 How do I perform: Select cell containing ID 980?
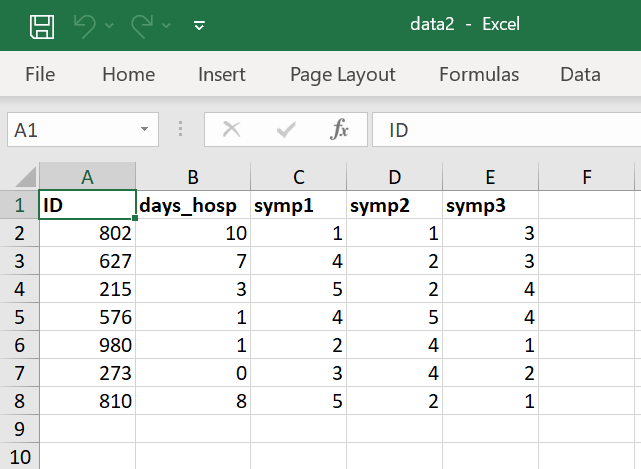tap(88, 345)
